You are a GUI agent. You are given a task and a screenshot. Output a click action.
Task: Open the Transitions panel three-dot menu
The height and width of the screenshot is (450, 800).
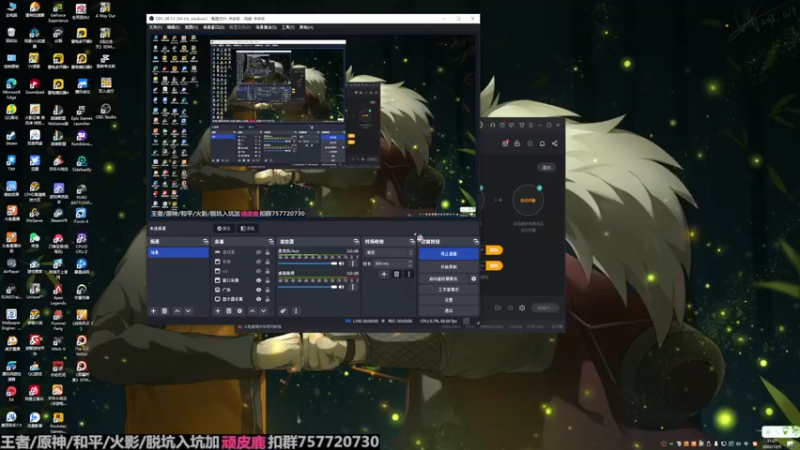point(409,274)
